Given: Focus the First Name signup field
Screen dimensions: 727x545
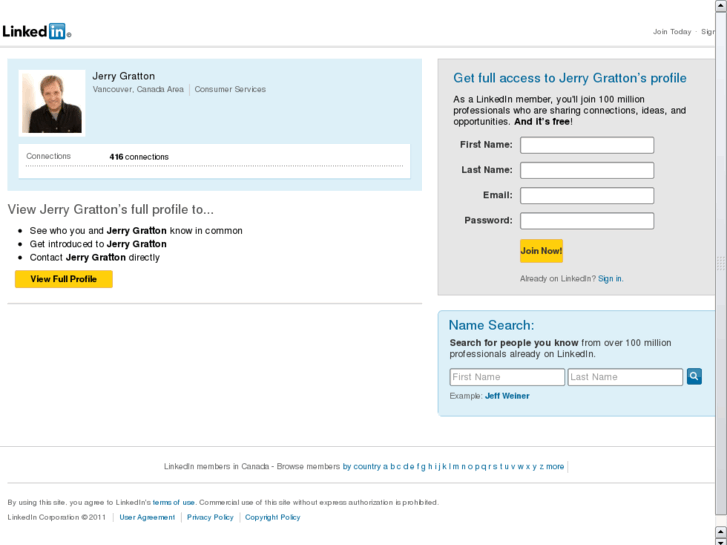Looking at the screenshot, I should tap(587, 145).
